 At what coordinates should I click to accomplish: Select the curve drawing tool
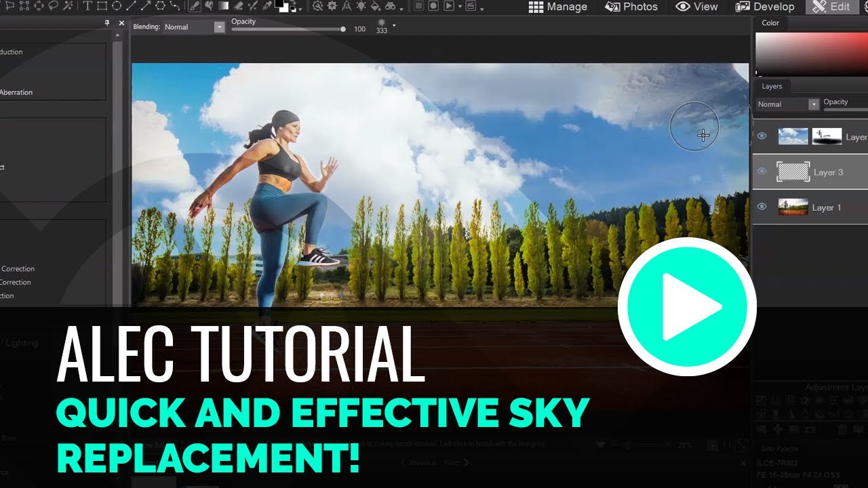click(x=175, y=6)
